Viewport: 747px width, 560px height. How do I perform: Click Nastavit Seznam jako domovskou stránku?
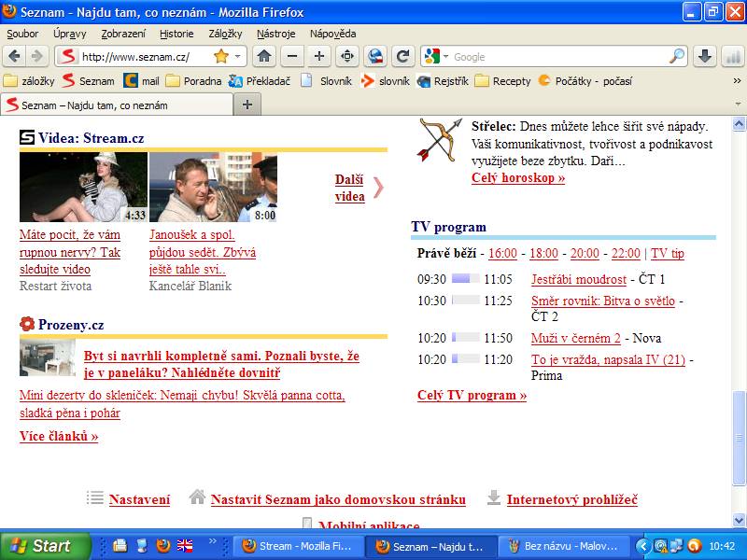[338, 499]
